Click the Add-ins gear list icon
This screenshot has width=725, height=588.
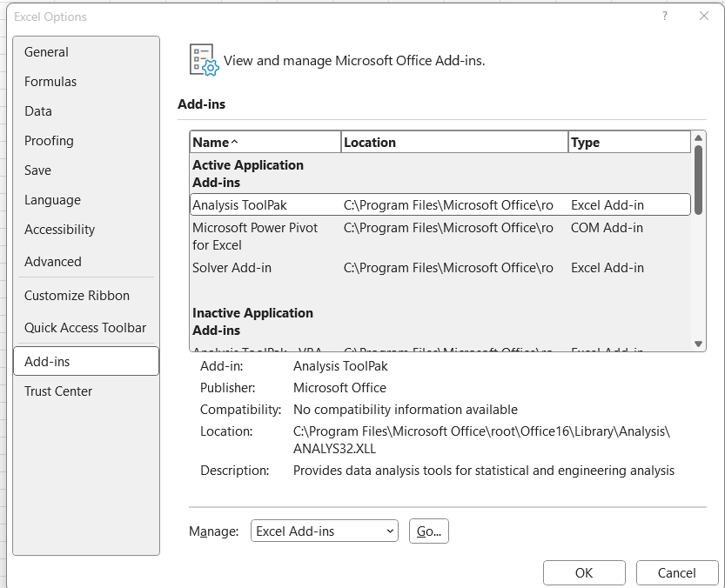pyautogui.click(x=204, y=60)
